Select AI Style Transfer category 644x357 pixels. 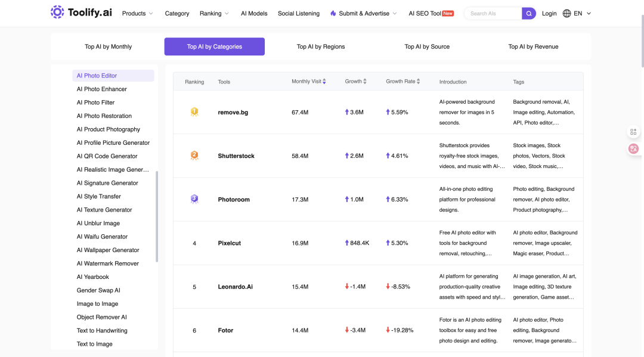click(x=98, y=197)
